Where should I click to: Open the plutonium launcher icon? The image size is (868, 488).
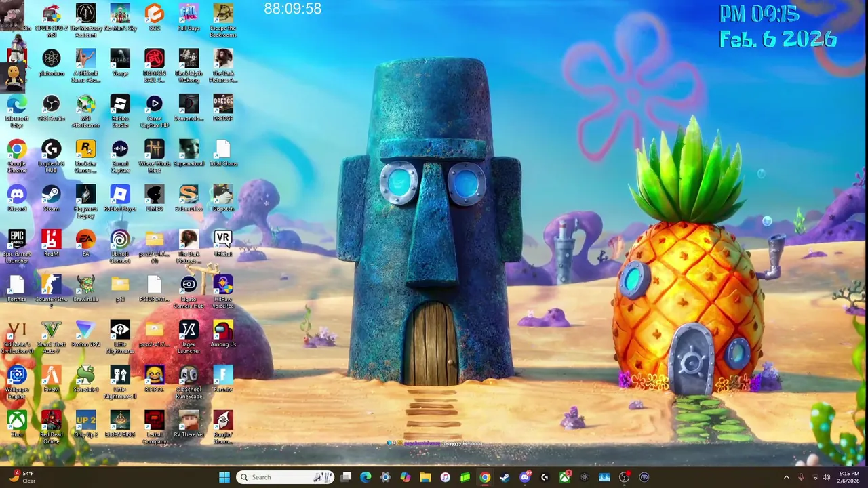(52, 63)
